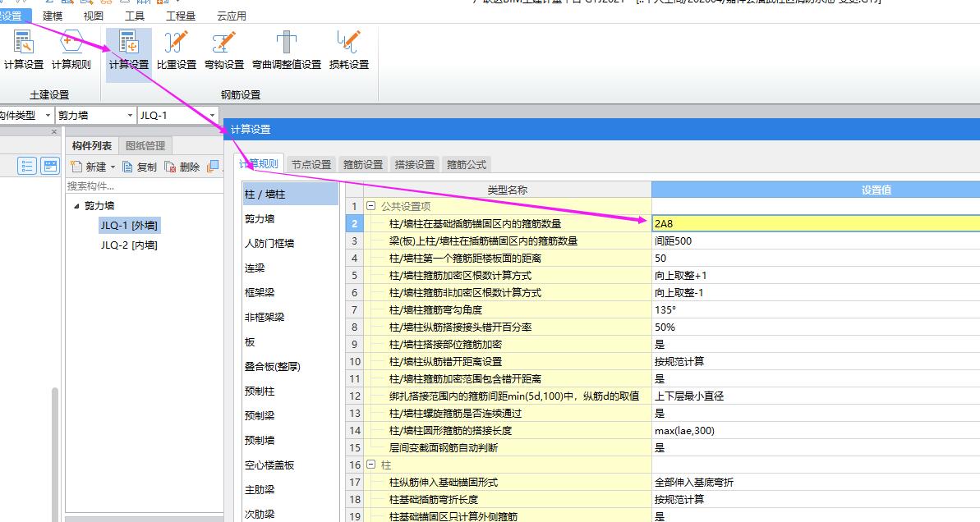Open the 弯曲调整值设置 tool
Image resolution: width=980 pixels, height=522 pixels.
286,50
